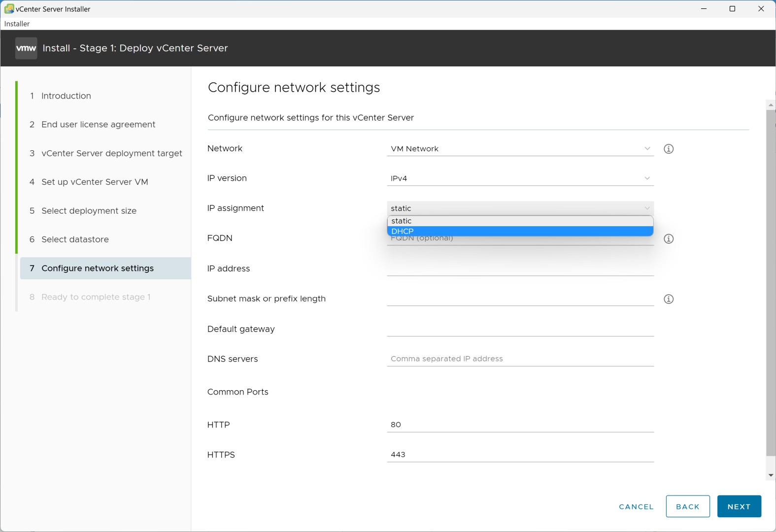Viewport: 776px width, 532px height.
Task: Click the Configure network settings heading
Action: (294, 88)
